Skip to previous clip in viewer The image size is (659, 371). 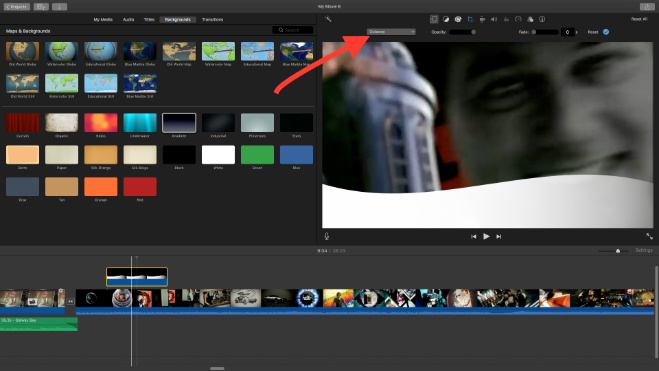[474, 237]
